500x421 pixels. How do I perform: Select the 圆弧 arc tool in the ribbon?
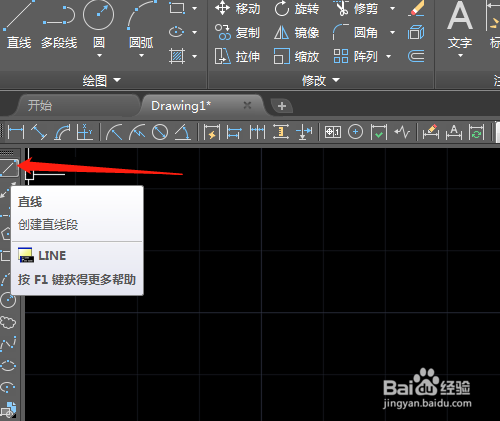(x=141, y=25)
